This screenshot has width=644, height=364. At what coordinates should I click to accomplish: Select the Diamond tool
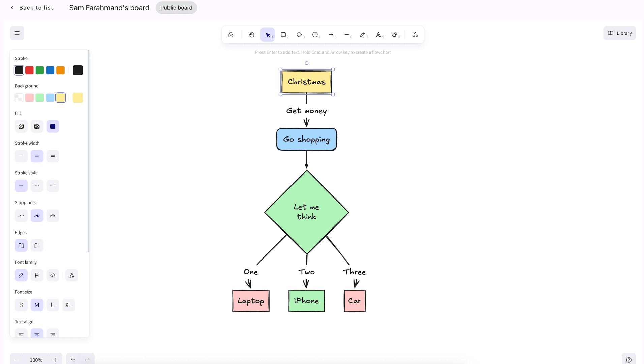[x=300, y=34]
